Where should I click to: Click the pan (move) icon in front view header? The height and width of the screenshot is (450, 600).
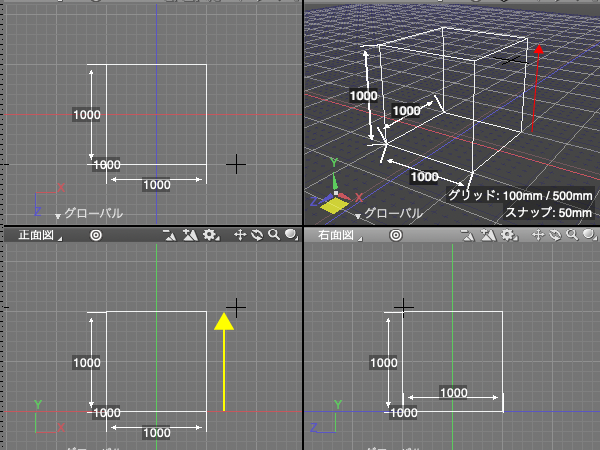click(241, 235)
